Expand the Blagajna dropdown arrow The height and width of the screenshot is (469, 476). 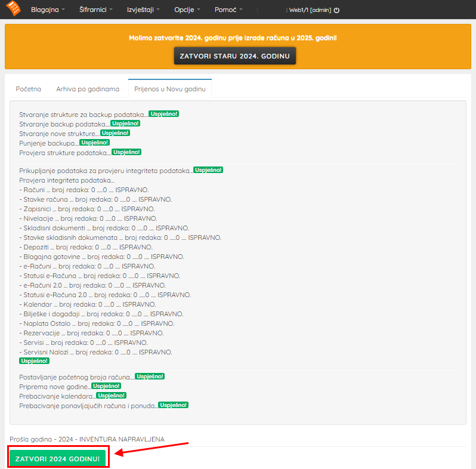pyautogui.click(x=63, y=10)
